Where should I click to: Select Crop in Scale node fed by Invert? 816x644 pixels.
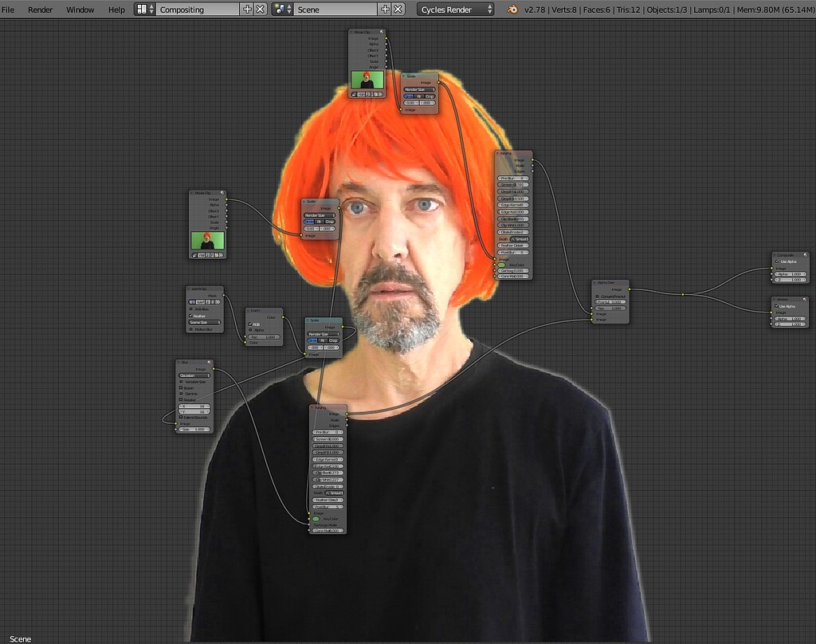pyautogui.click(x=333, y=340)
